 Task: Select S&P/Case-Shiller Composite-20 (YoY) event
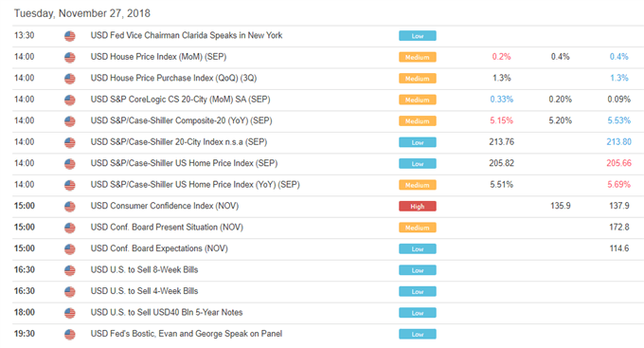coord(181,120)
